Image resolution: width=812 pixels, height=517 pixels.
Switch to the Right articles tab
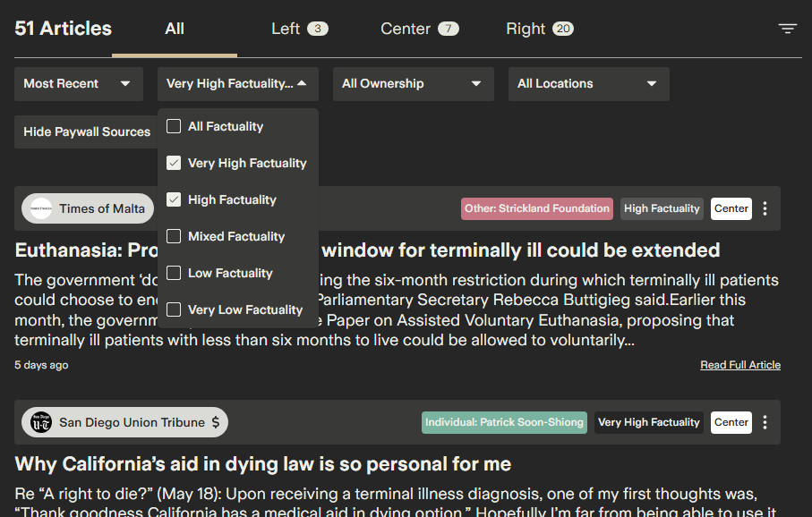click(540, 29)
